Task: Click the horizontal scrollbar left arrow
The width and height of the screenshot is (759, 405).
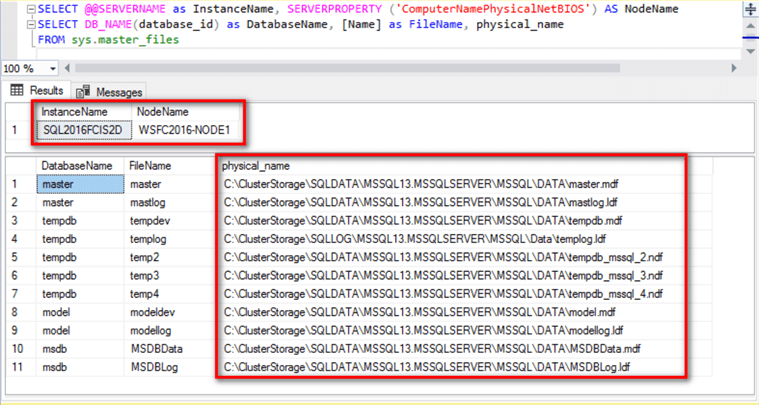Action: [x=67, y=68]
